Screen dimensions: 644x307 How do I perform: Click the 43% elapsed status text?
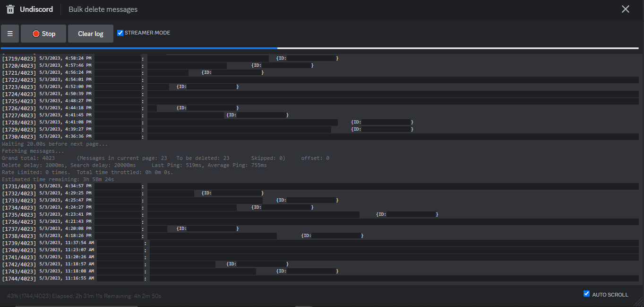click(84, 296)
